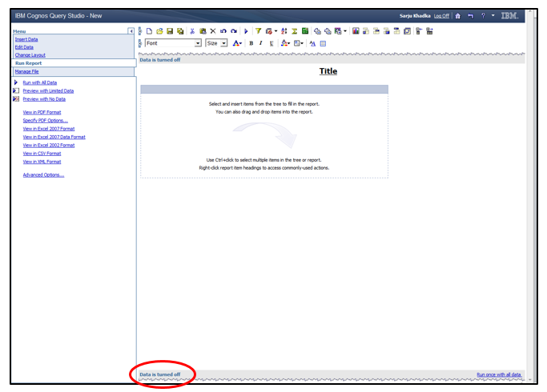The height and width of the screenshot is (392, 547).
Task: Redo action via toolbar icon
Action: pyautogui.click(x=234, y=31)
